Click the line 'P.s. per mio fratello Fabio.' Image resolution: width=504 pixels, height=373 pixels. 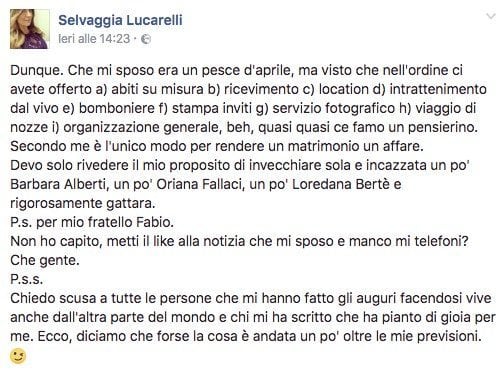click(x=92, y=222)
